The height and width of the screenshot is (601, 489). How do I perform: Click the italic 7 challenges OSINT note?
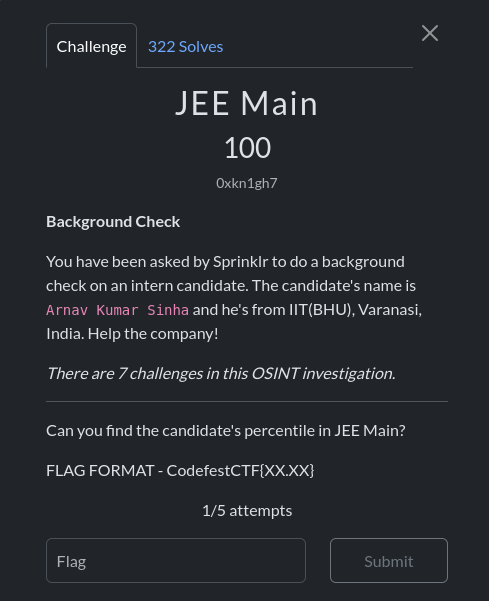pos(221,373)
